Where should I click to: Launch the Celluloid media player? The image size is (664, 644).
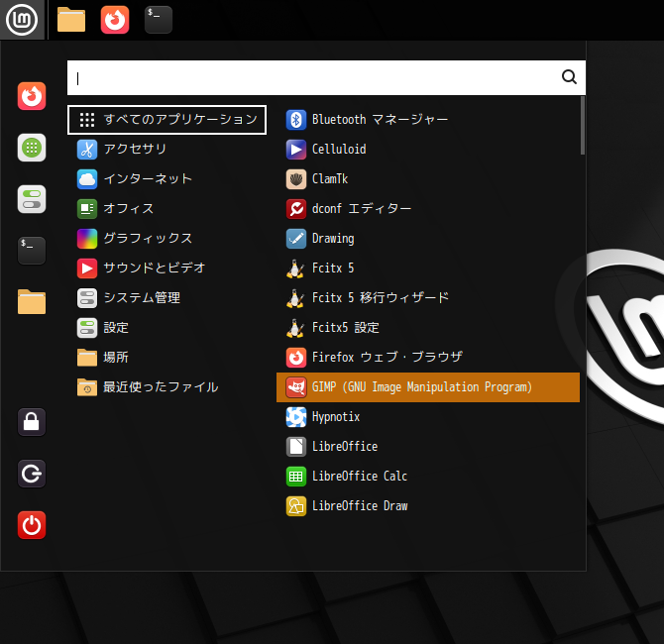428,150
